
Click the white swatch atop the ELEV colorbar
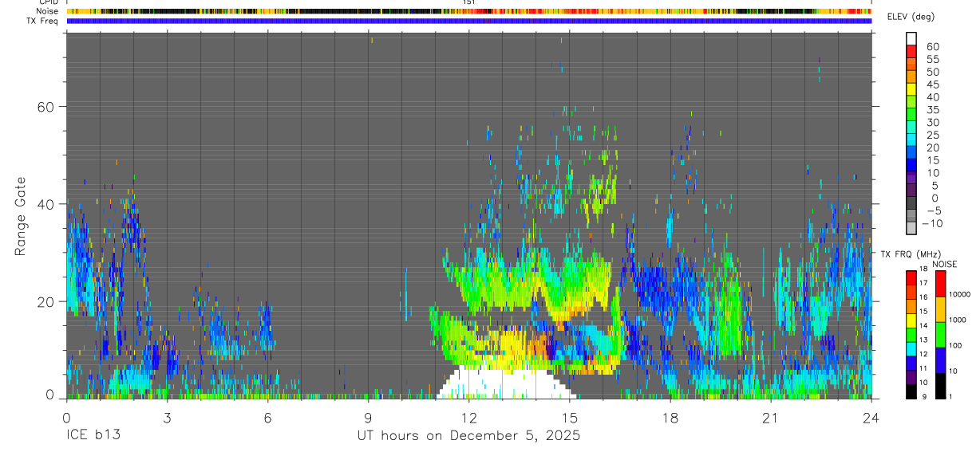pos(911,38)
